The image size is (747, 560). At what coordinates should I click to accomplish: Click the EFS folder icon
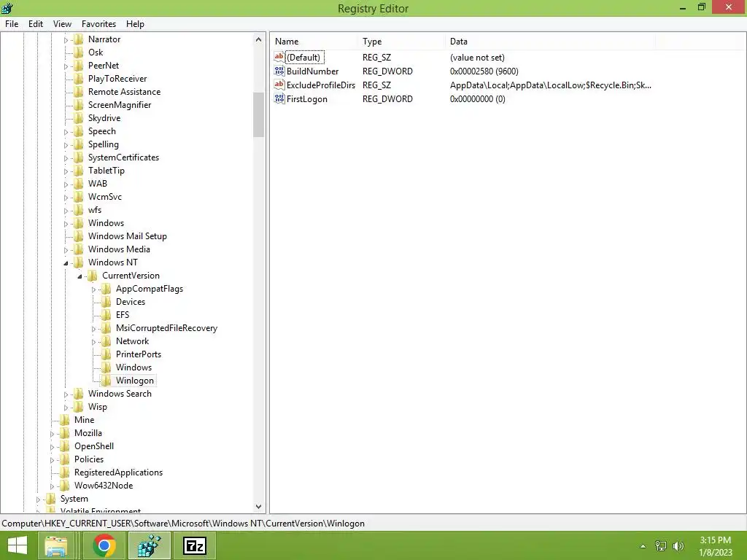(107, 315)
